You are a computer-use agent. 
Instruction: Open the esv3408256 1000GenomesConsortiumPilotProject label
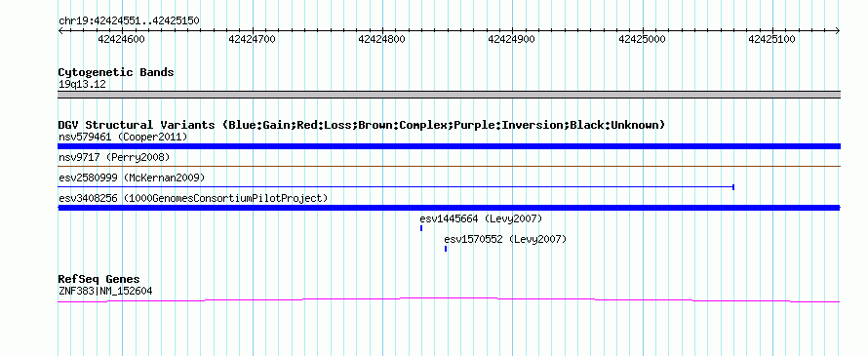pyautogui.click(x=193, y=198)
